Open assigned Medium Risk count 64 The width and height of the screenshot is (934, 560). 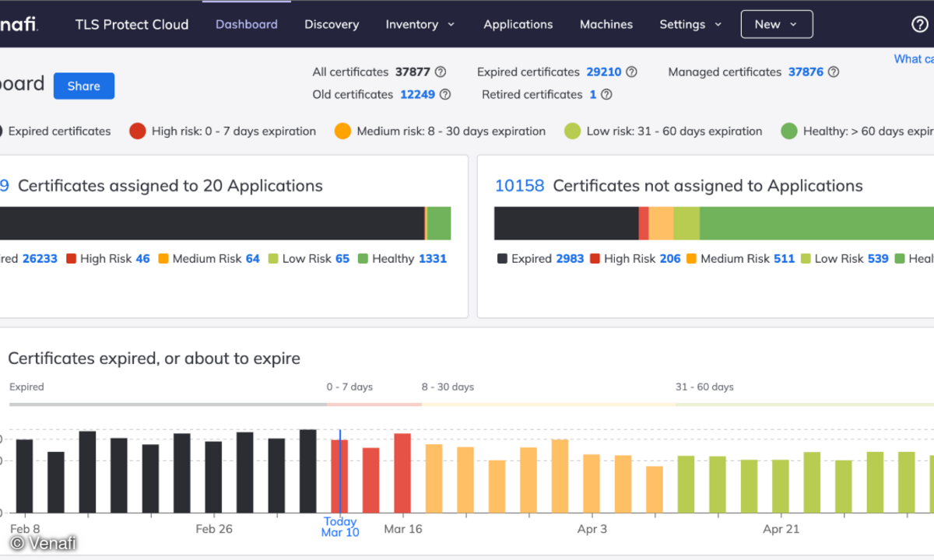253,258
